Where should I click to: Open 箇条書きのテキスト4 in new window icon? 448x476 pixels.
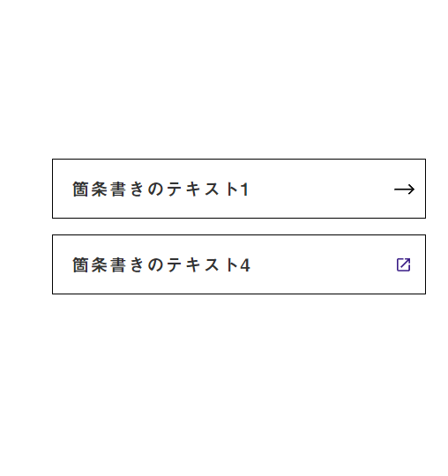click(404, 264)
